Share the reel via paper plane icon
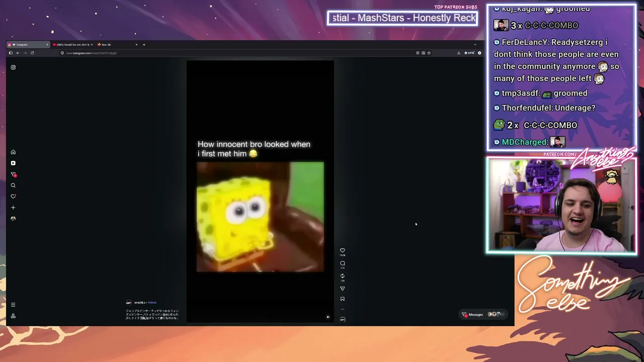This screenshot has width=644, height=362. [x=343, y=289]
